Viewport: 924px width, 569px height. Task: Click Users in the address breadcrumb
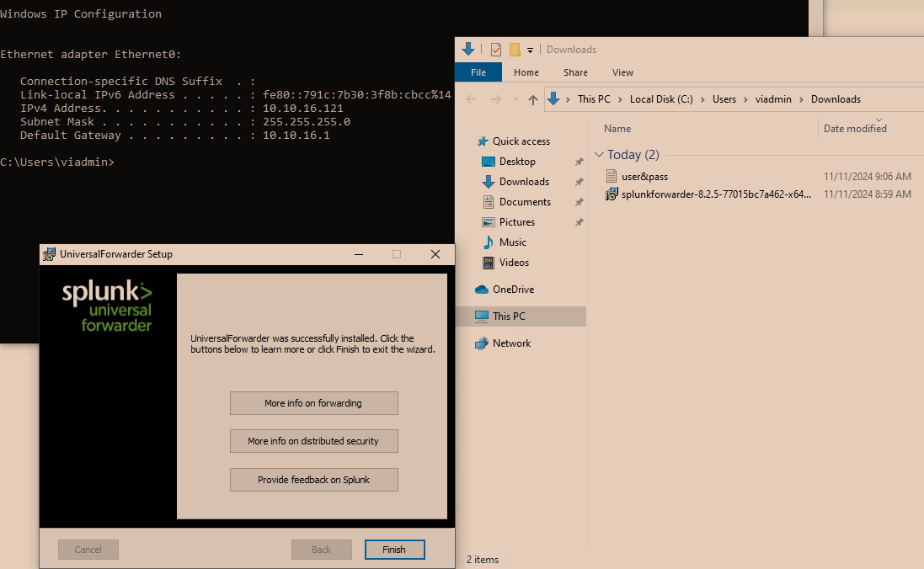coord(724,99)
